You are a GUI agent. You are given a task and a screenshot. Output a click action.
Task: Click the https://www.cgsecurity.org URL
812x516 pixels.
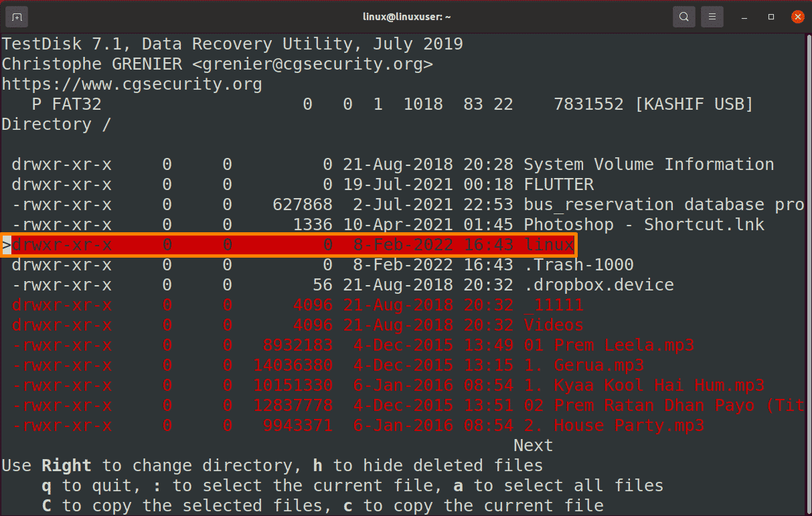pos(132,84)
